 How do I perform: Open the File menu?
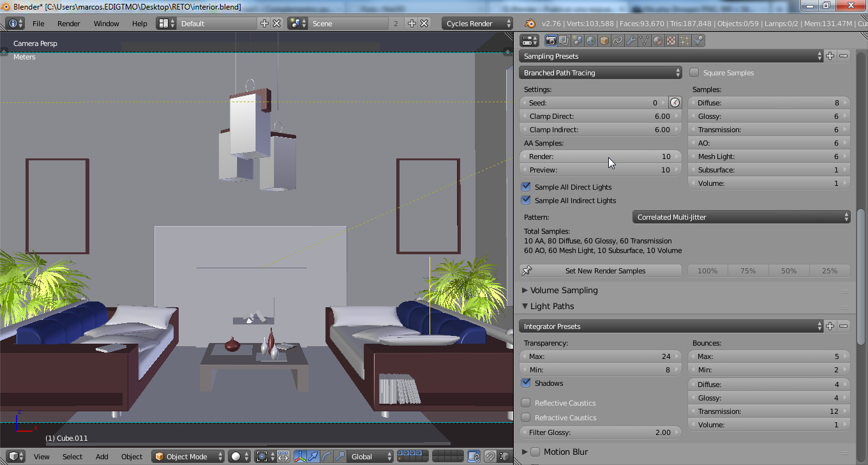38,24
